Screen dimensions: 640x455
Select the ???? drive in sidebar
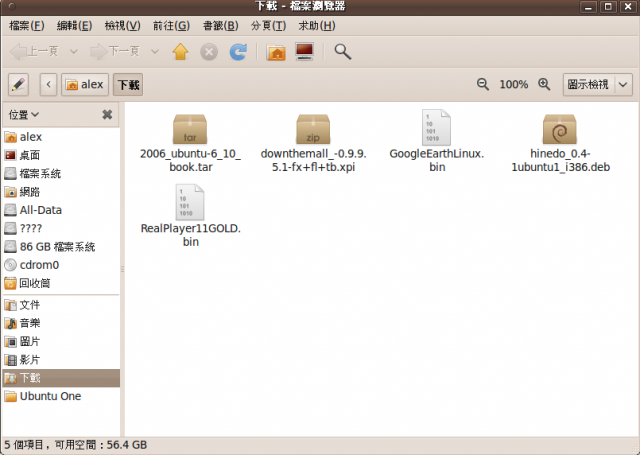(x=61, y=228)
